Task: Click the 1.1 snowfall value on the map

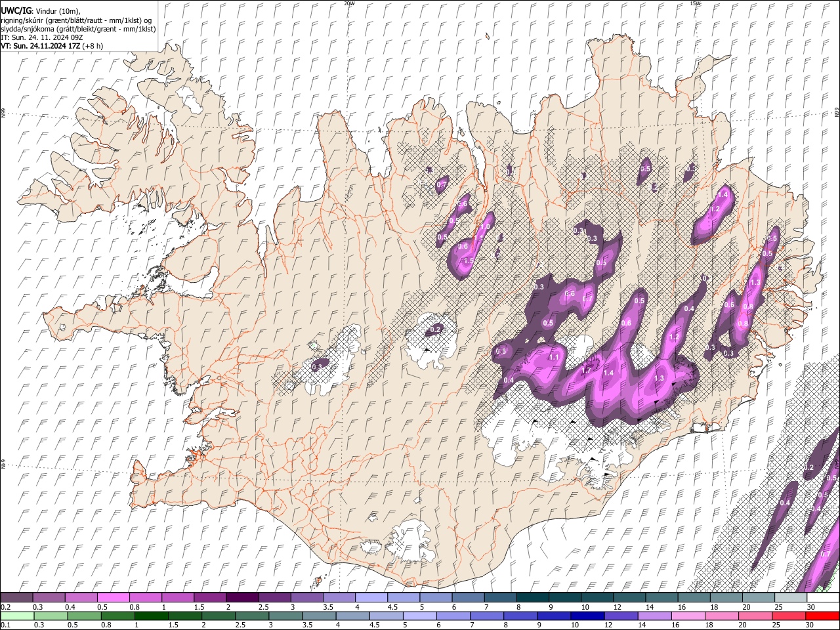Action: 553,358
